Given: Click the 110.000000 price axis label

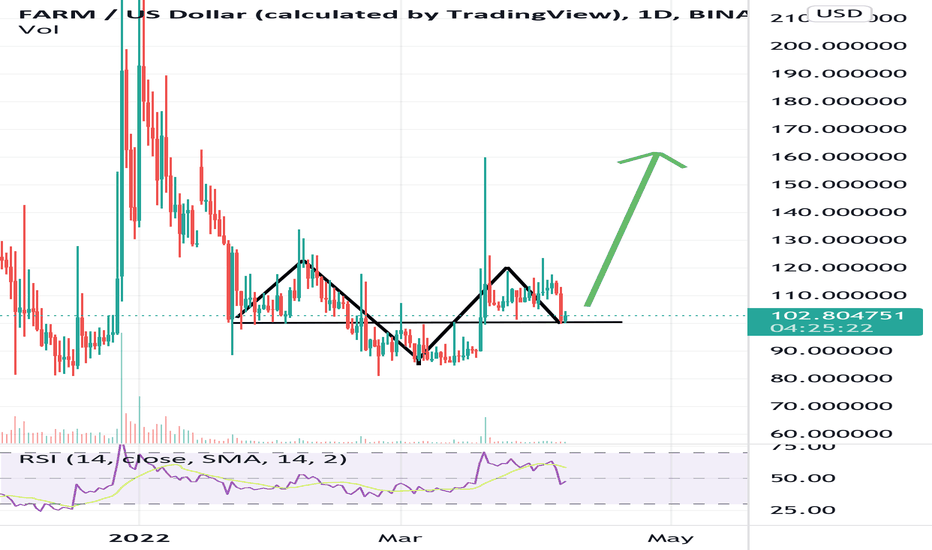Looking at the screenshot, I should (838, 296).
